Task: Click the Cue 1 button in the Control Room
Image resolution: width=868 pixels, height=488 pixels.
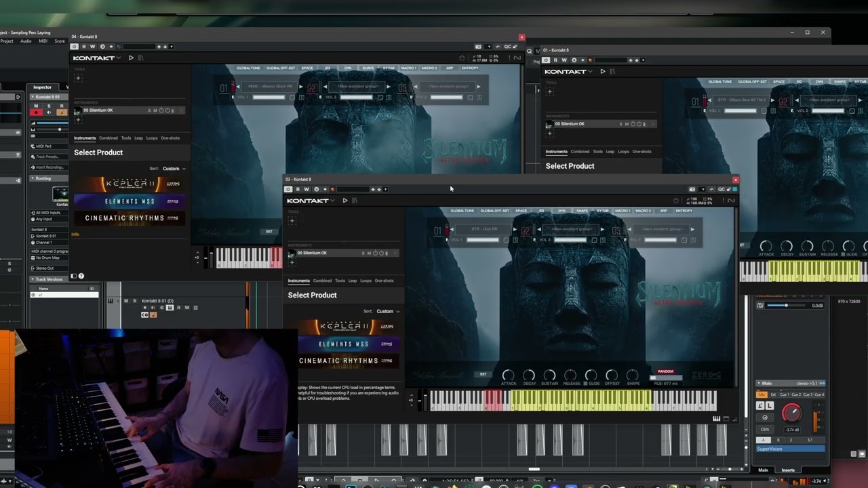Action: tap(785, 394)
